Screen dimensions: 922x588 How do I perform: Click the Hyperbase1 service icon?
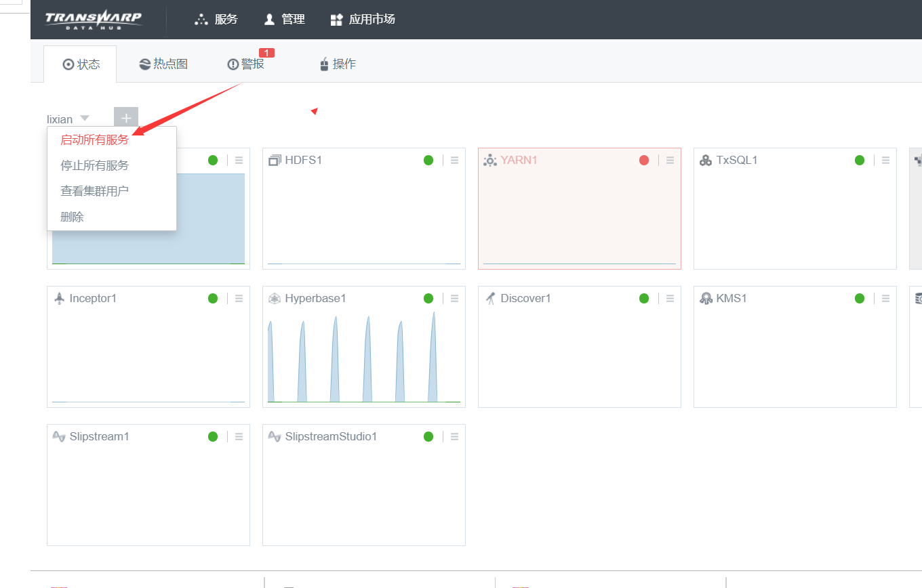[x=275, y=299]
